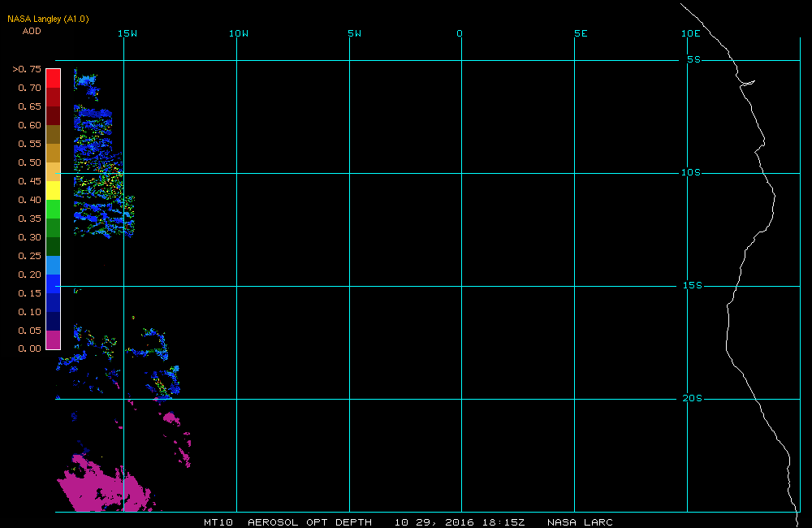Screen dimensions: 812x528
Task: Click the yellow 0.40 legend color band
Action: point(54,190)
